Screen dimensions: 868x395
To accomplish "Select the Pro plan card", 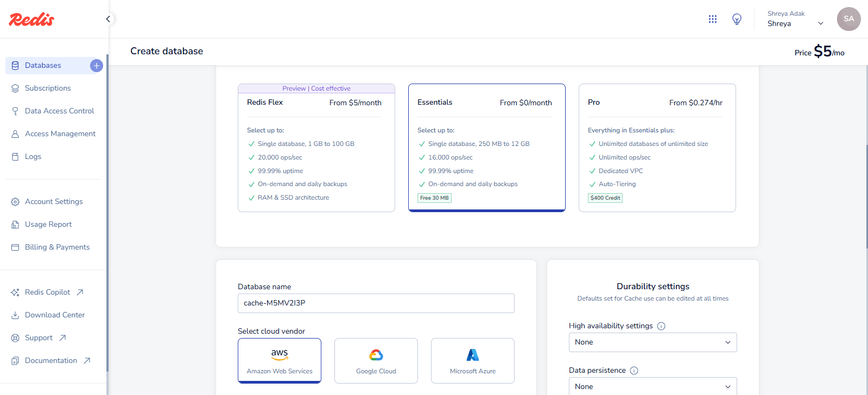I will [x=657, y=148].
